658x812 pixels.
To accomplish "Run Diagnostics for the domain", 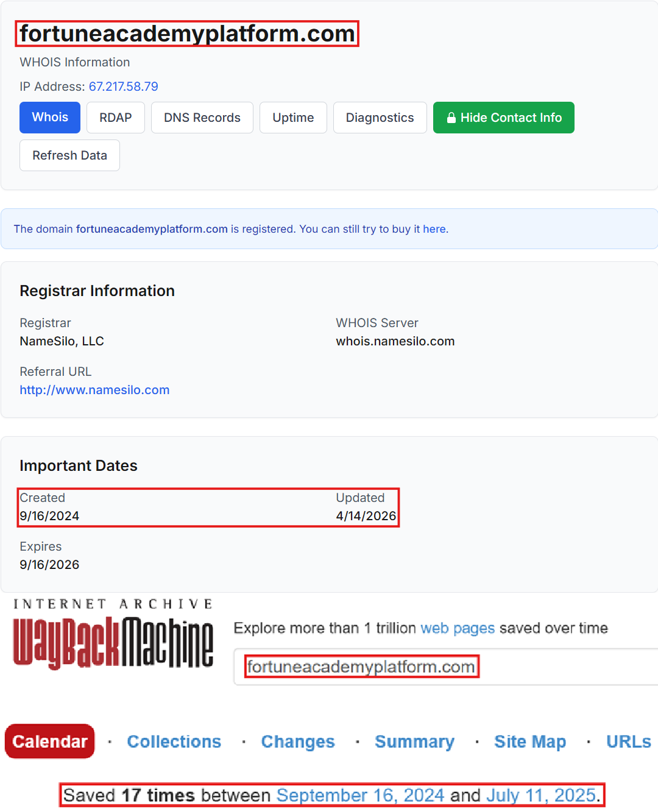I will 380,117.
